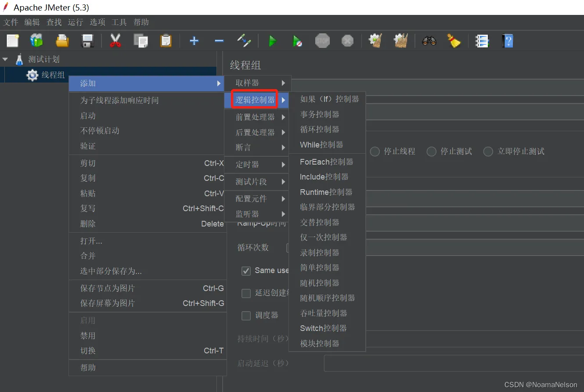584x392 pixels.
Task: Click the Open file folder icon
Action: [x=62, y=41]
